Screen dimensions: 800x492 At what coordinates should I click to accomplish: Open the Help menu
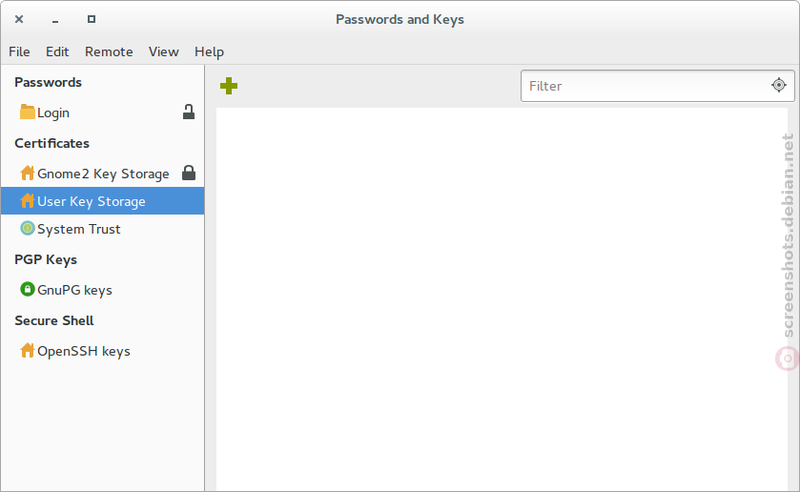coord(209,52)
